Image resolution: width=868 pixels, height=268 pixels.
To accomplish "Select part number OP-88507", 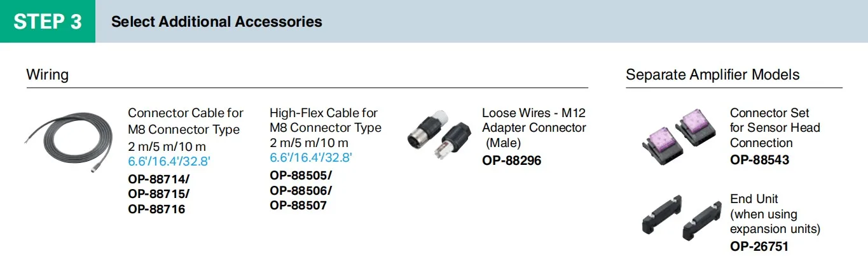I will click(298, 206).
